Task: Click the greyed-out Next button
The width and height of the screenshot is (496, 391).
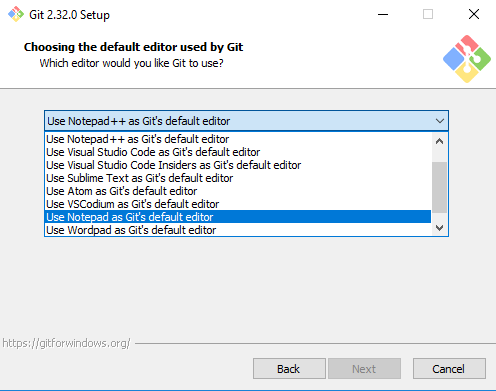Action: click(x=364, y=369)
